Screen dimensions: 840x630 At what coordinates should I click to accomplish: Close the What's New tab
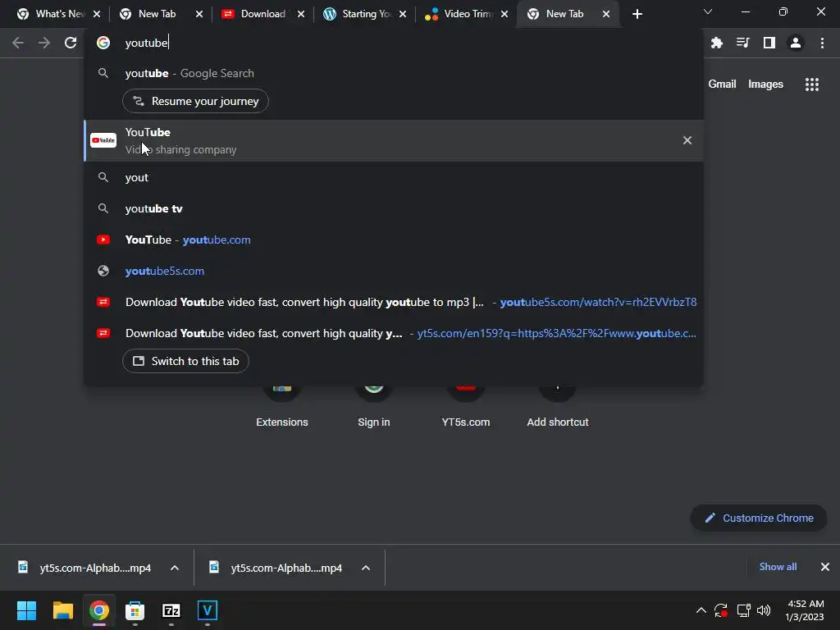(x=97, y=14)
